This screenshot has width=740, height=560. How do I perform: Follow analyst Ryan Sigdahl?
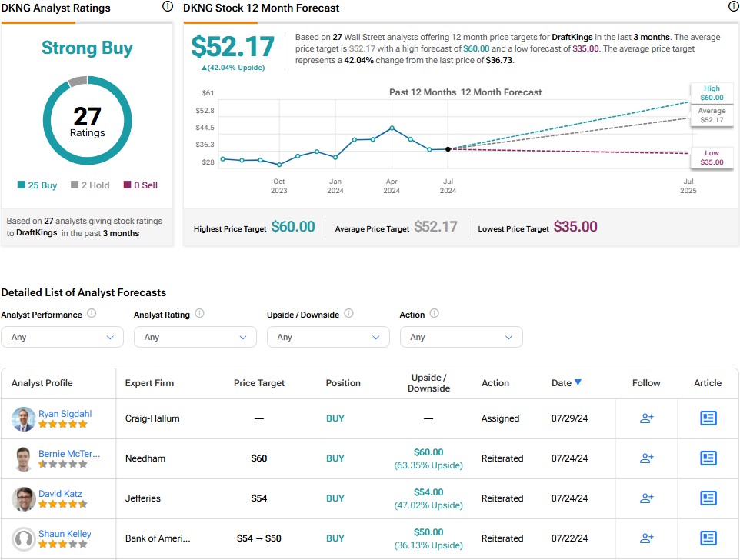click(x=646, y=418)
